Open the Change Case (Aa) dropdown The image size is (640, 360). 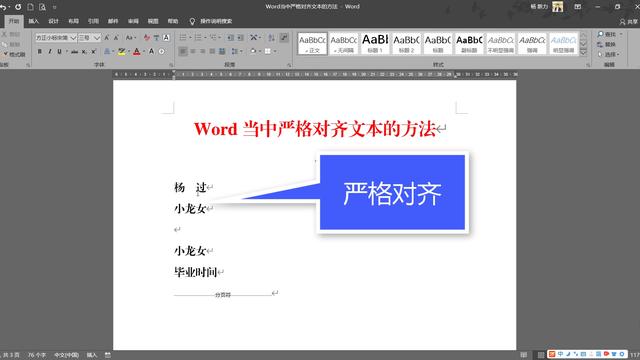(131, 38)
